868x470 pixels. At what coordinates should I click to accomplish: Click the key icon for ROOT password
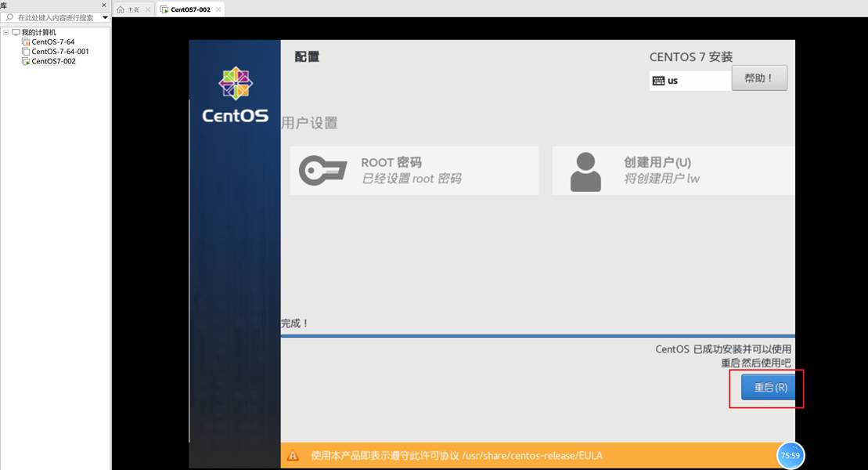(322, 170)
